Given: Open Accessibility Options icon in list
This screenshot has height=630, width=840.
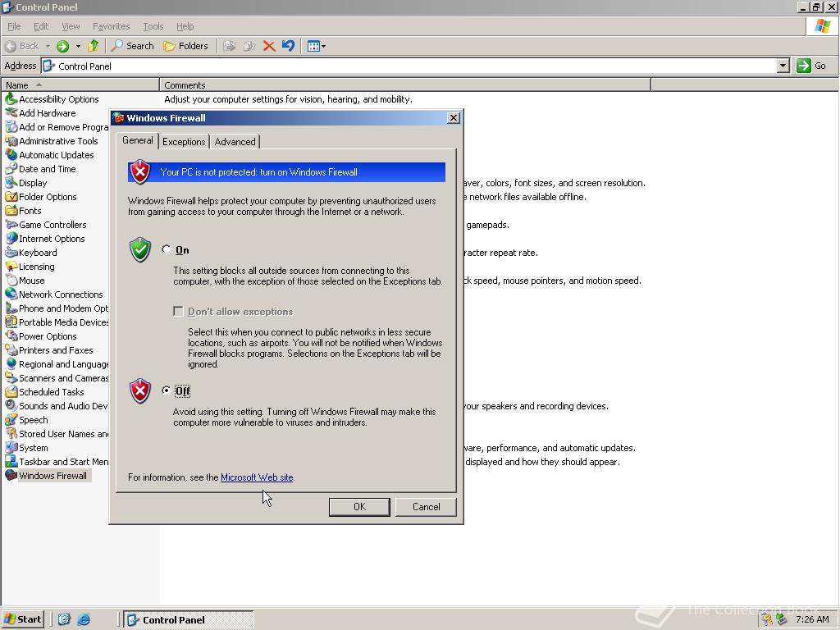Looking at the screenshot, I should (x=11, y=99).
